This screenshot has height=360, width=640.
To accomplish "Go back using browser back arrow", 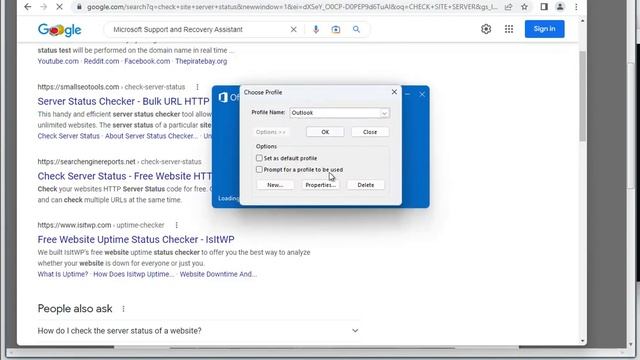I will point(27,7).
